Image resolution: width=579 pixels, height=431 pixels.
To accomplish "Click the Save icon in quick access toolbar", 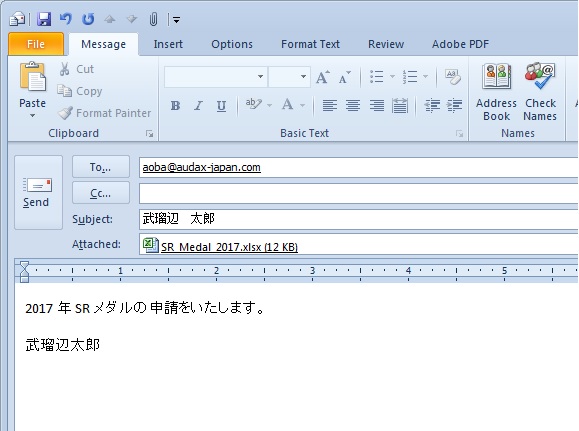I will tap(44, 19).
